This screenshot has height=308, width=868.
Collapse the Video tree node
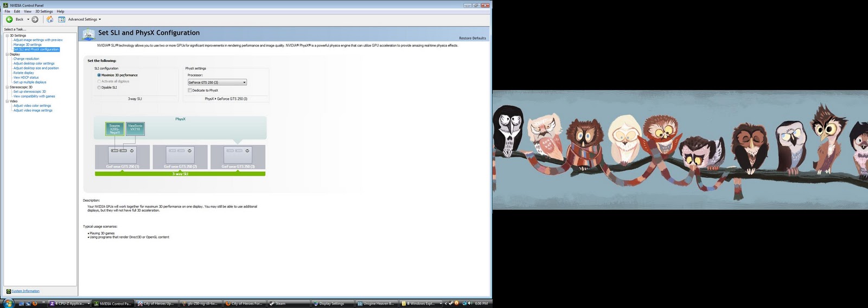(x=7, y=101)
